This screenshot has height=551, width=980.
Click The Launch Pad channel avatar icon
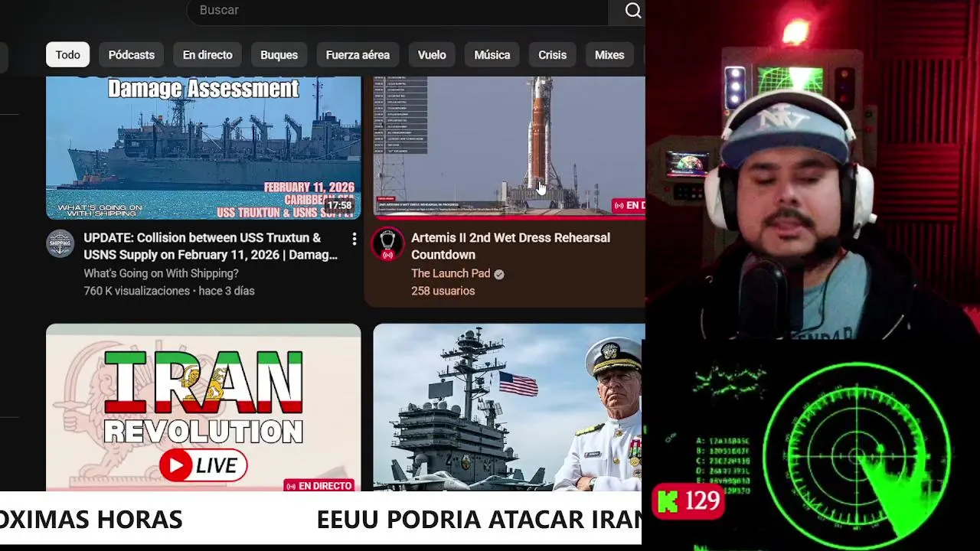387,244
